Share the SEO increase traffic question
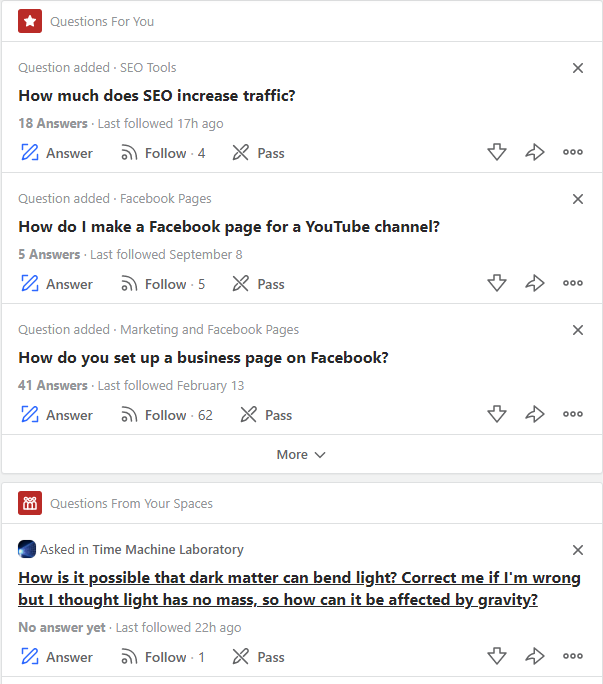Viewport: 603px width, 684px height. 534,152
